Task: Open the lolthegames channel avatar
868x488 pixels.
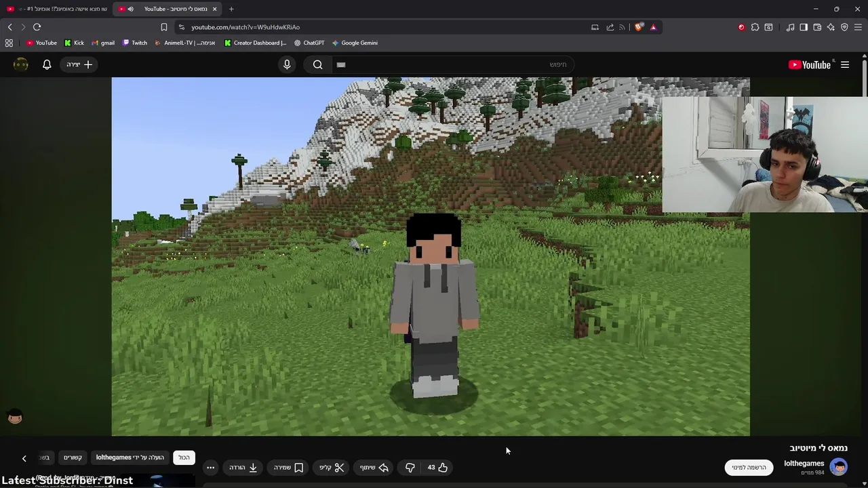Action: pos(839,467)
